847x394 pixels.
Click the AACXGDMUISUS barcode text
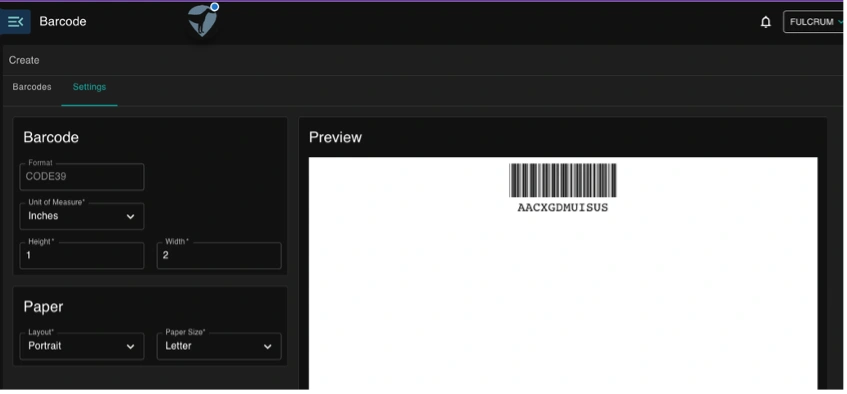[562, 208]
